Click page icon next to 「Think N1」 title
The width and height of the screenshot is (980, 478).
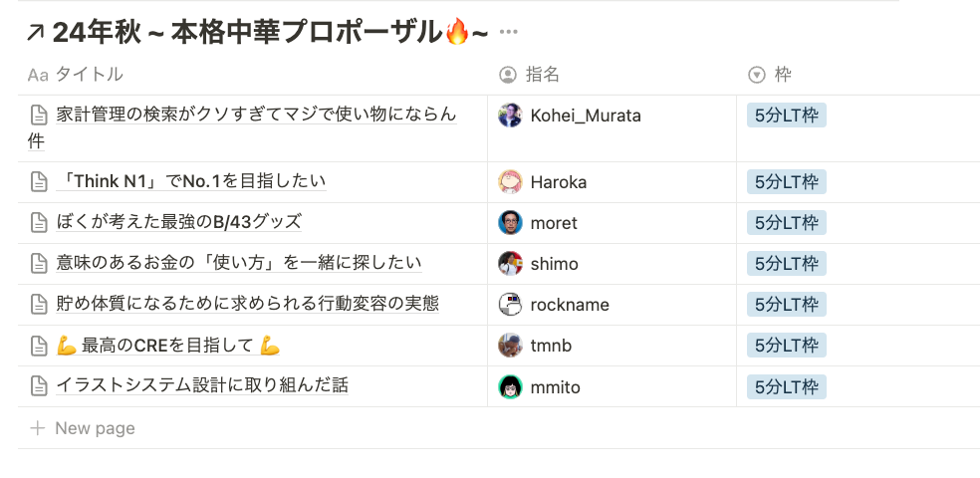pyautogui.click(x=39, y=182)
